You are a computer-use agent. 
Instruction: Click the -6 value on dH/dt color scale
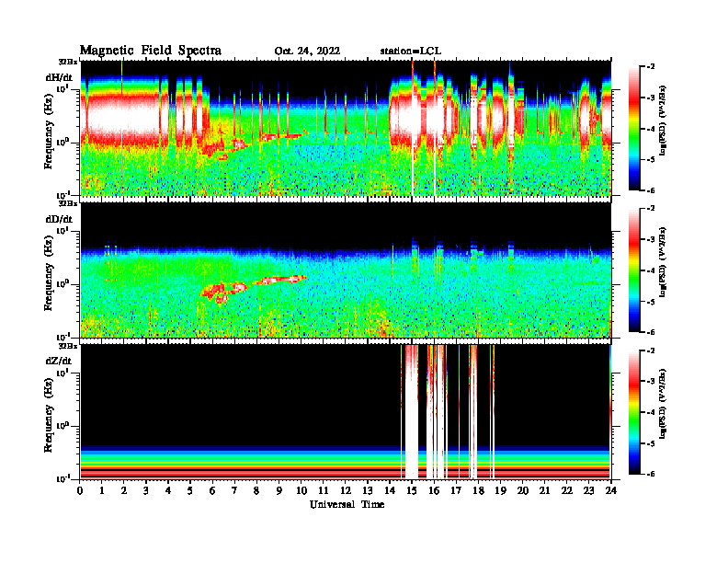[652, 190]
